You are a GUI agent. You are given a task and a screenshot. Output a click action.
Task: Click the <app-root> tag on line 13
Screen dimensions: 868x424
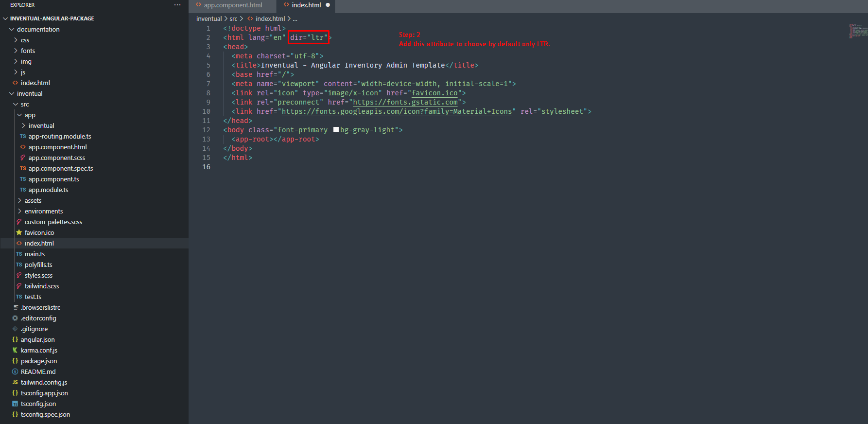253,139
